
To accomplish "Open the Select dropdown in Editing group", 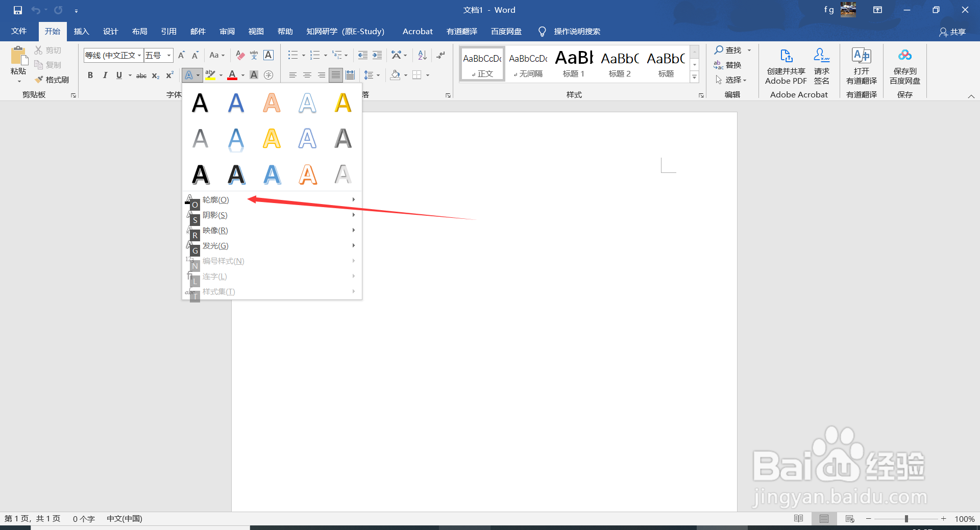I will (732, 80).
